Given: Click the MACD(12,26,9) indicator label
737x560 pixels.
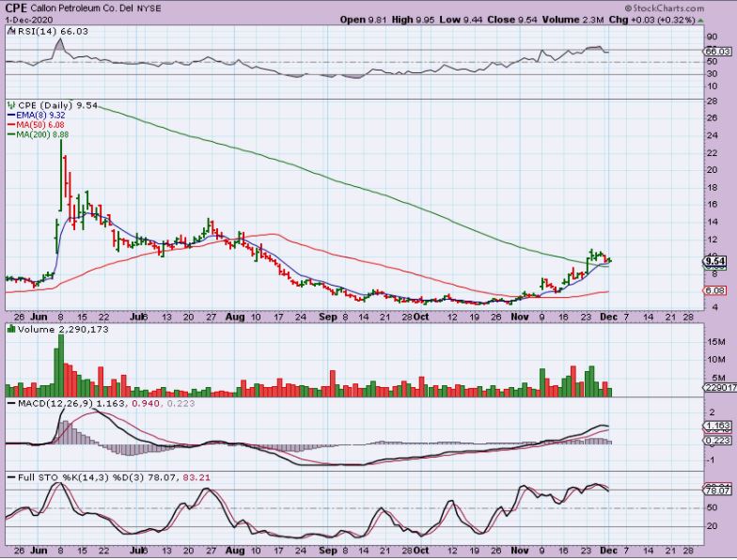Looking at the screenshot, I should tap(56, 404).
